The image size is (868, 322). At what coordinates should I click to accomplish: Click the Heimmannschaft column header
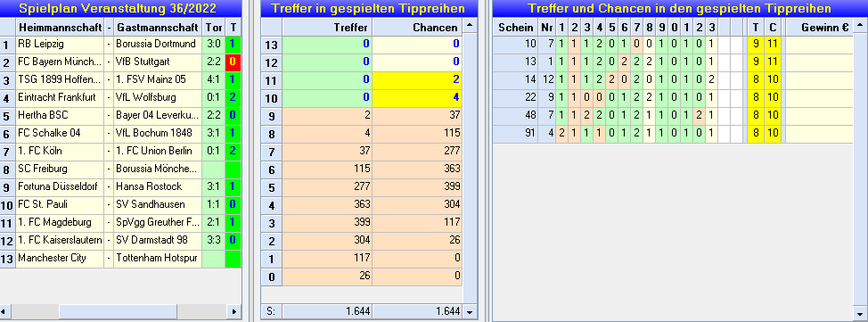(x=60, y=27)
